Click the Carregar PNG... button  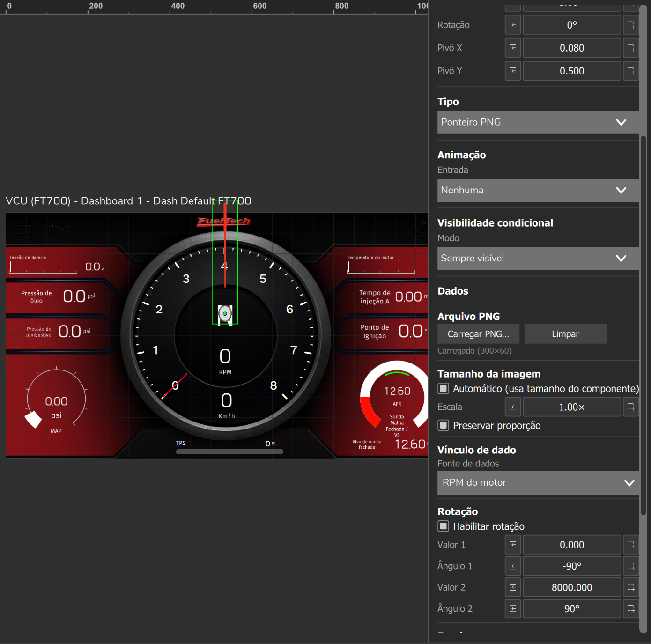coord(478,334)
